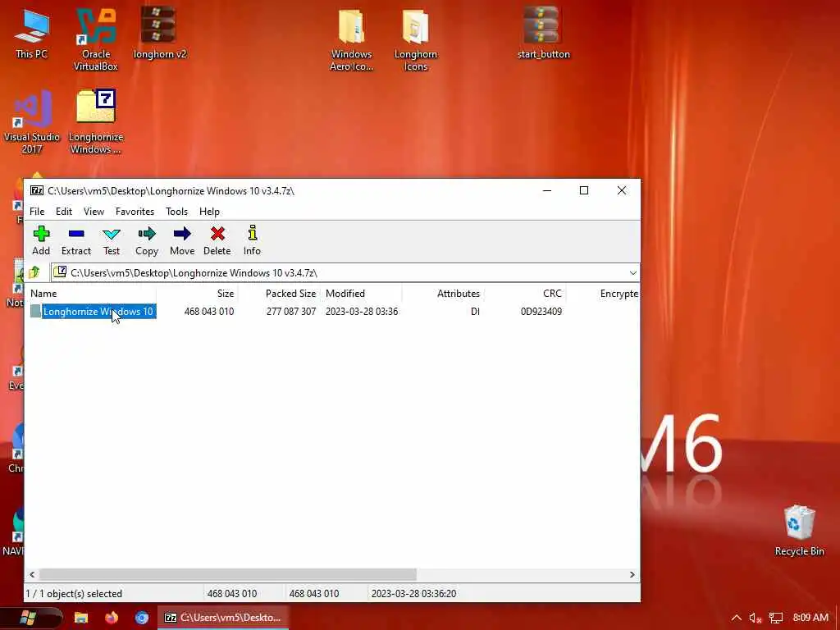Screen dimensions: 840x630
Task: Click packed size 277 087 307
Action: (x=291, y=311)
